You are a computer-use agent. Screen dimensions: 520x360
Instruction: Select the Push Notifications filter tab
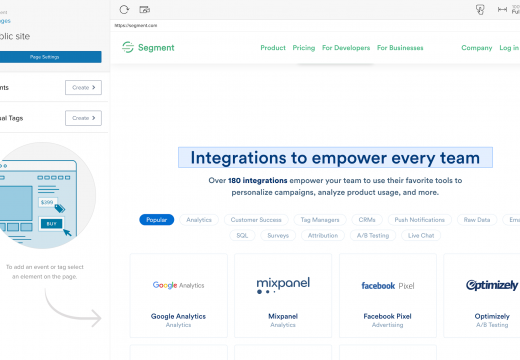coord(420,220)
